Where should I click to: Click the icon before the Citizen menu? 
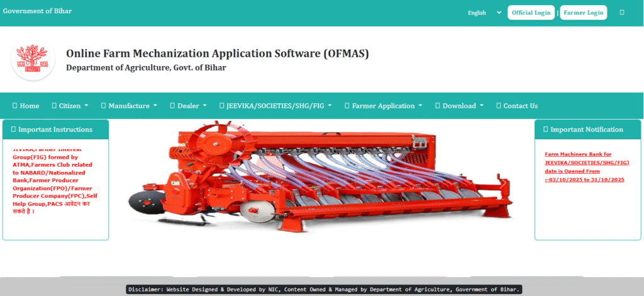53,106
